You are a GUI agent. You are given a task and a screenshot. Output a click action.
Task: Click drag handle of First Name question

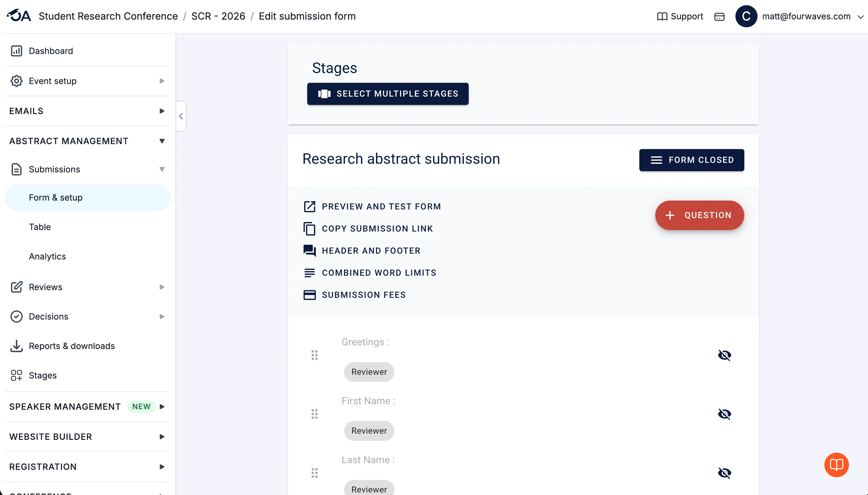click(x=314, y=414)
